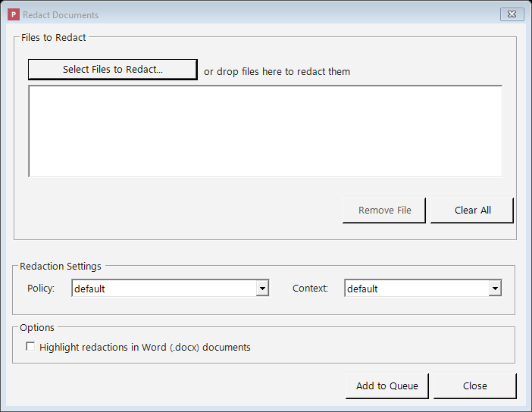Click the 'or drop files here' text
The image size is (532, 412).
277,71
